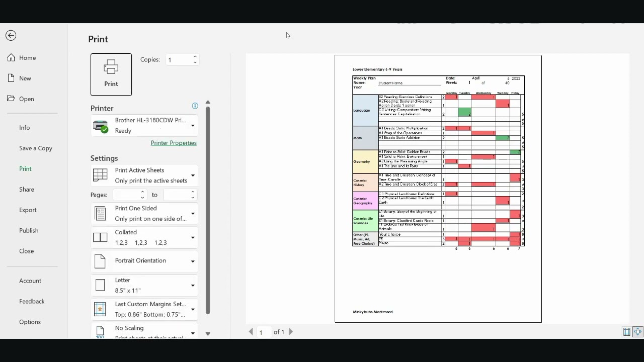644x362 pixels.
Task: Click the print preview page
Action: 438,189
